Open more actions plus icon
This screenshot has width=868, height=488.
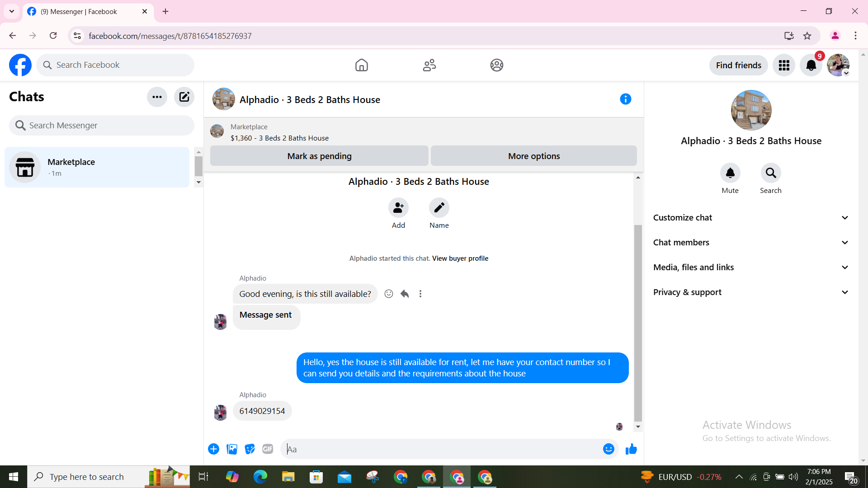tap(213, 449)
